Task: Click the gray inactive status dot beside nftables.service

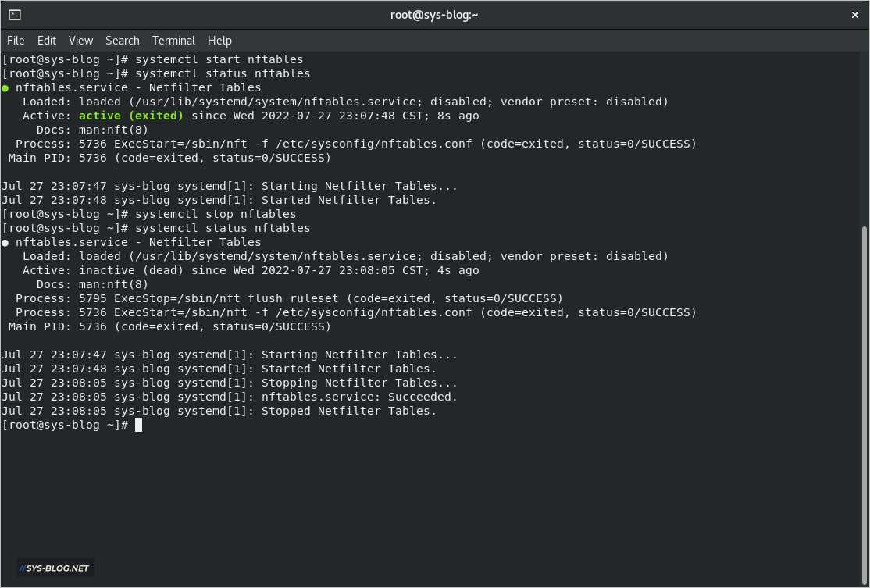Action: pos(5,242)
